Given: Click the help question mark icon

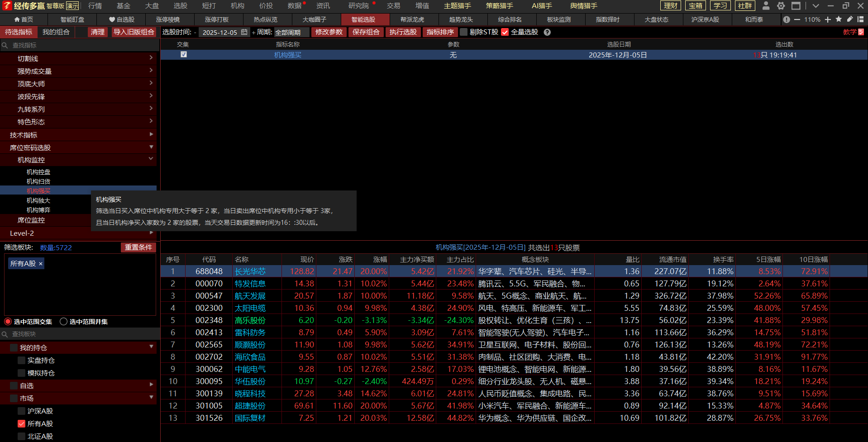Looking at the screenshot, I should pos(547,32).
